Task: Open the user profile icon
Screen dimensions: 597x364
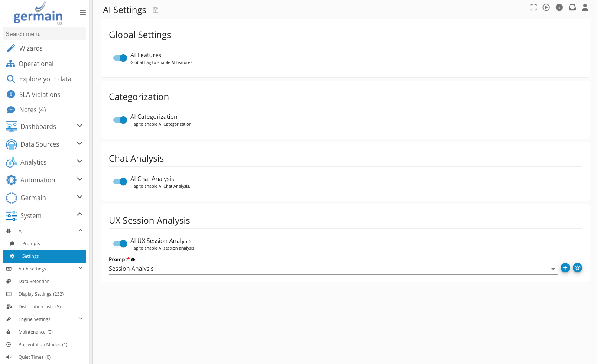Action: (x=585, y=7)
